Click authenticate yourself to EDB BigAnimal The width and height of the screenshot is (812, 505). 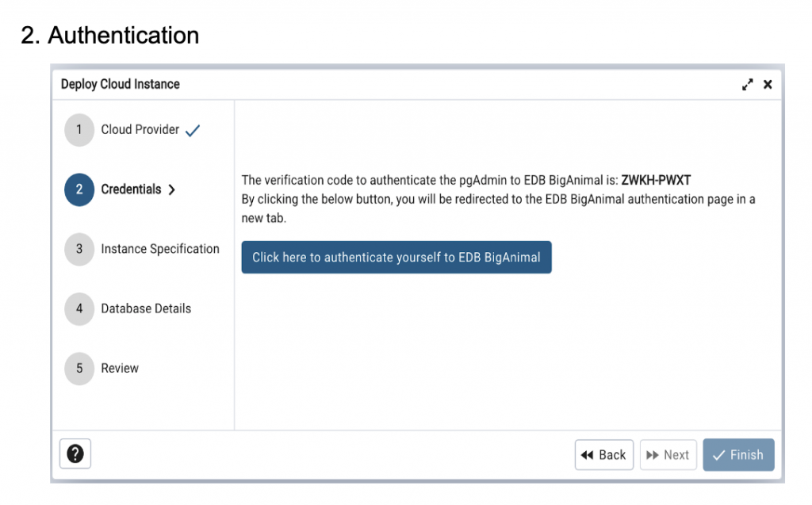(396, 257)
